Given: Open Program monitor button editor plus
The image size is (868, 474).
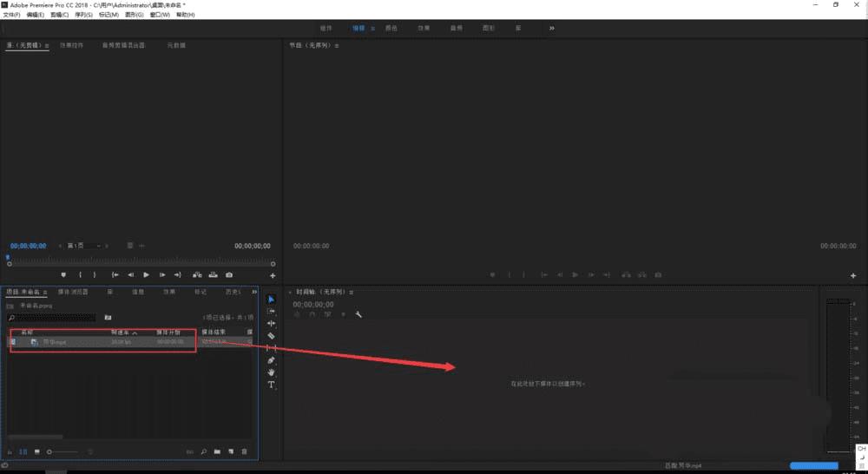Looking at the screenshot, I should coord(853,275).
